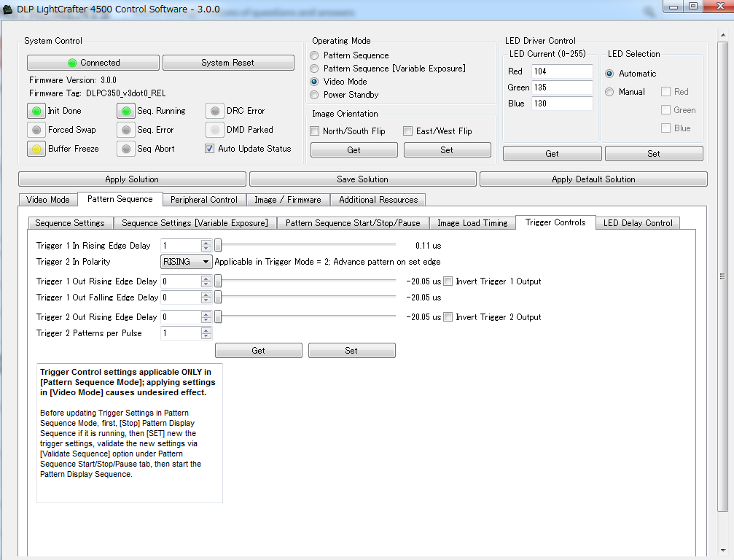Click Get button in Trigger Controls
The height and width of the screenshot is (560, 734).
coord(259,351)
